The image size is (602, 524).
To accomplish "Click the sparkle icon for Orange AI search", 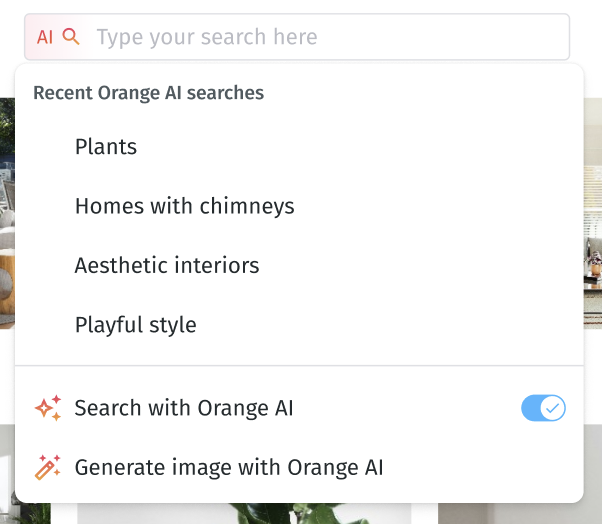I will tap(47, 408).
